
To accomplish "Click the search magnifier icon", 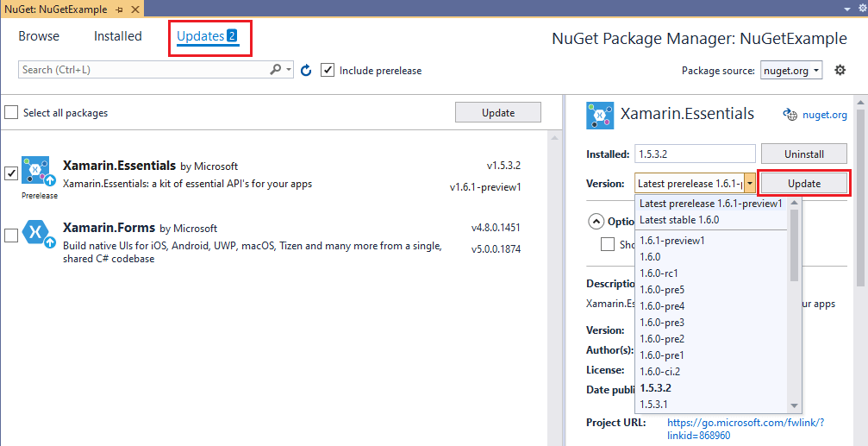I will [275, 70].
